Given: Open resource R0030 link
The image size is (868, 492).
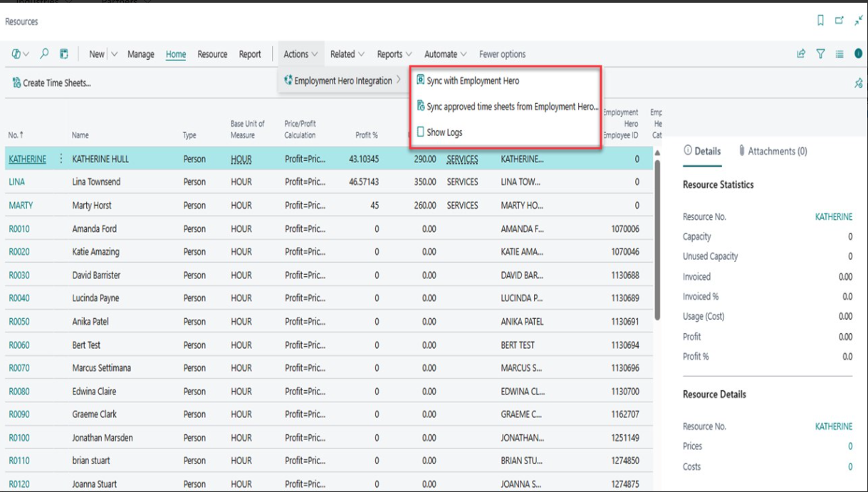Looking at the screenshot, I should click(19, 276).
